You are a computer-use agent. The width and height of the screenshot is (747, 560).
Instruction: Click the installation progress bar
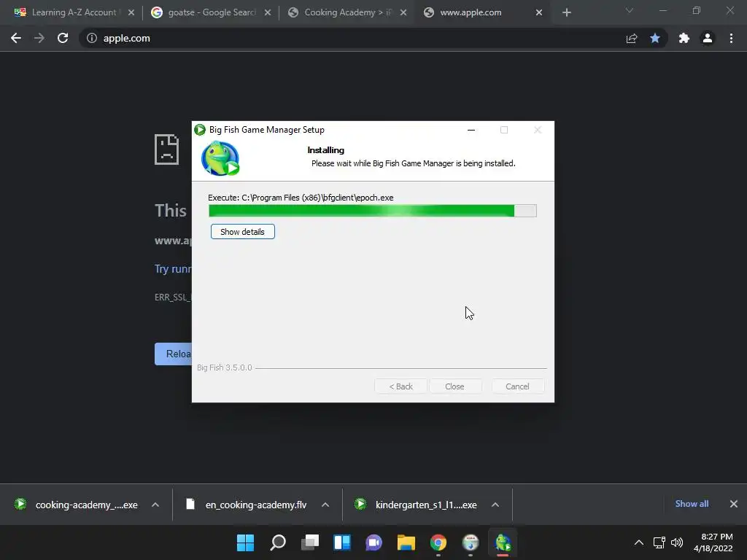373,211
